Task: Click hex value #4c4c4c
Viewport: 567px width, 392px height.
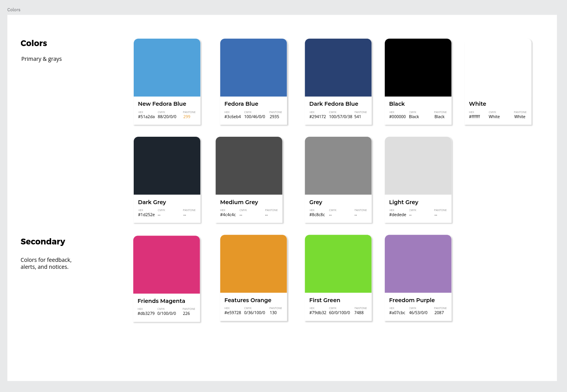Action: [228, 215]
